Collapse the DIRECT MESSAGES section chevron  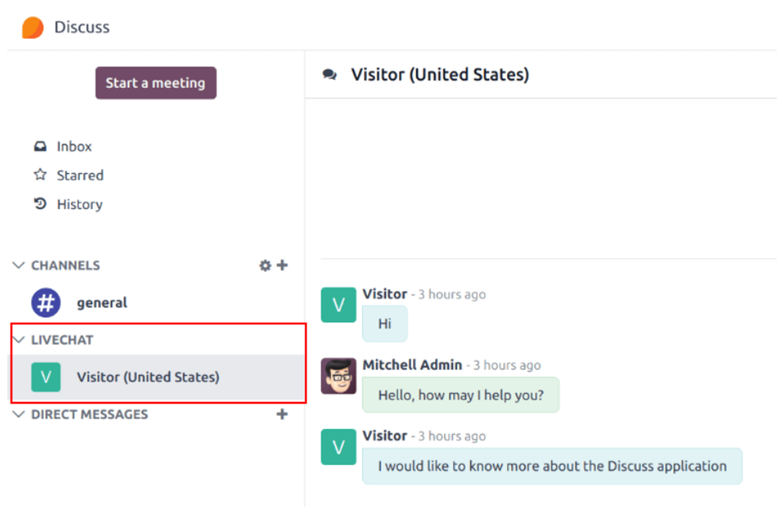(x=18, y=414)
